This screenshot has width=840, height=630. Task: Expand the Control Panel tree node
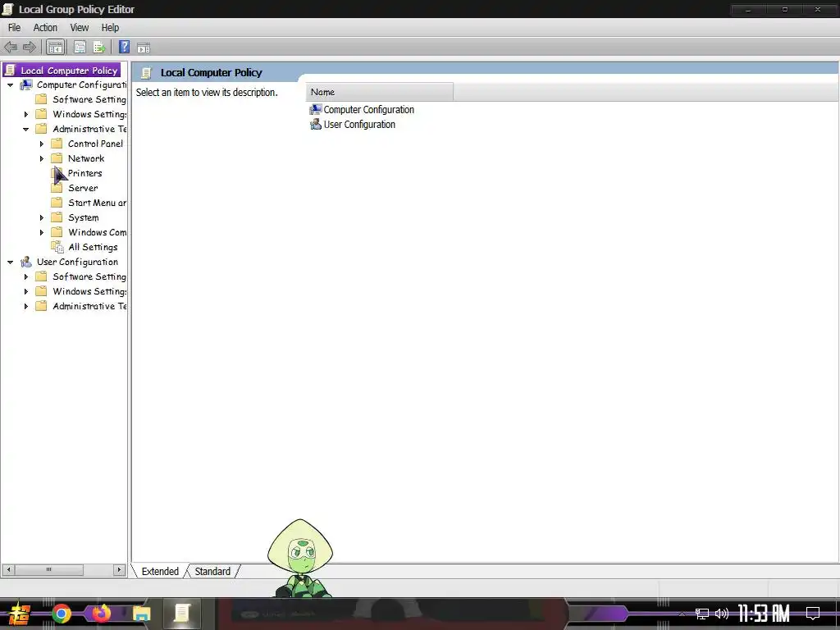41,144
